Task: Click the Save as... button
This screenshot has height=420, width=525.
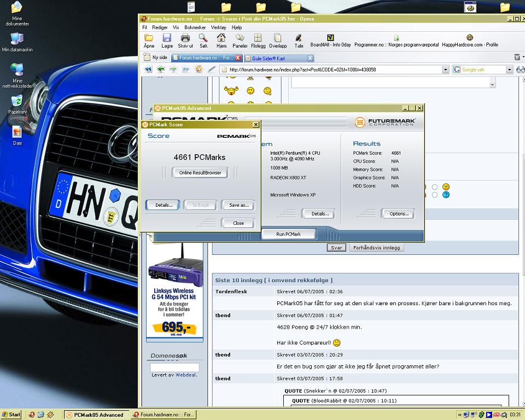Action: coord(238,205)
